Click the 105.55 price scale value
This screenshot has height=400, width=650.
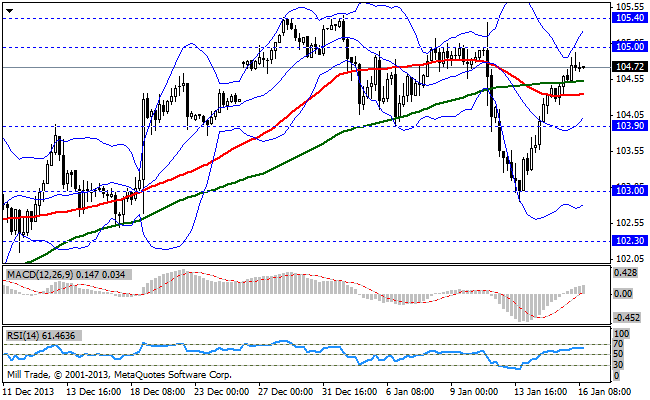(x=630, y=7)
